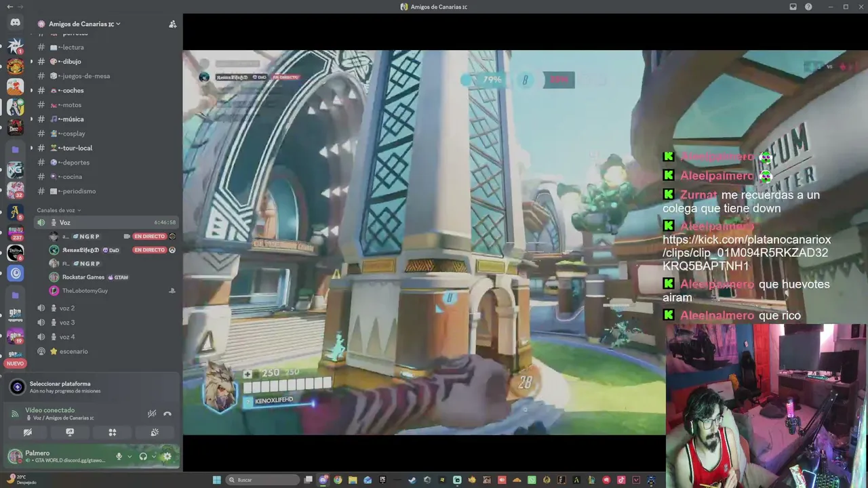Open the gold letter A server icon
Screen dimensions: 868x488
15,211
